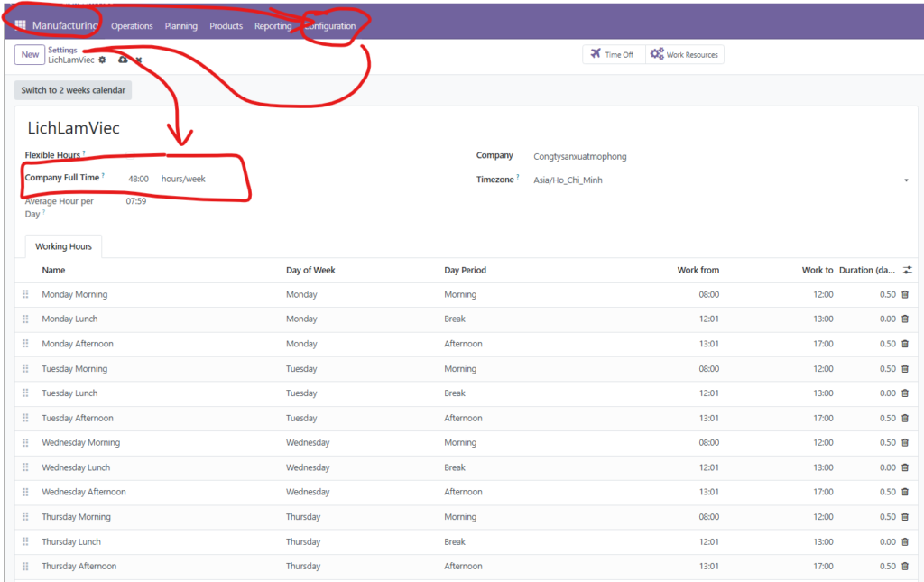This screenshot has height=582, width=924.
Task: Open the Manufacturing apps grid icon
Action: tap(21, 25)
